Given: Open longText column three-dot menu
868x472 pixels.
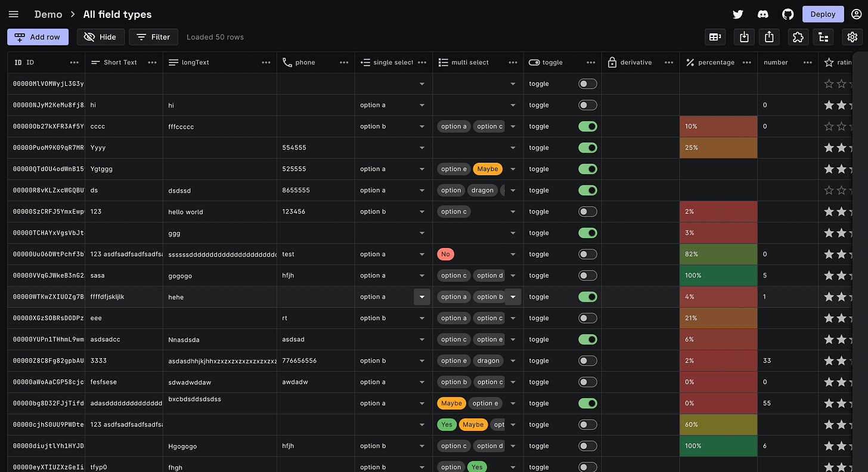Looking at the screenshot, I should click(266, 63).
